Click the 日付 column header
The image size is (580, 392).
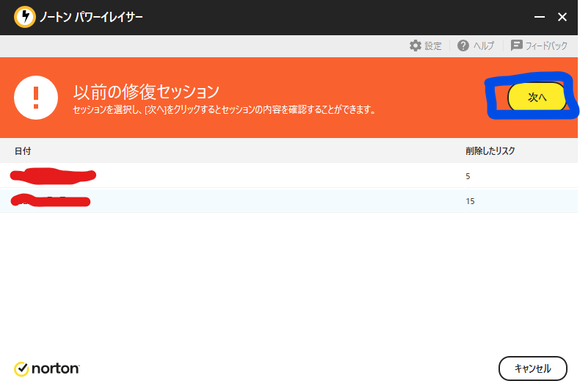pos(23,151)
